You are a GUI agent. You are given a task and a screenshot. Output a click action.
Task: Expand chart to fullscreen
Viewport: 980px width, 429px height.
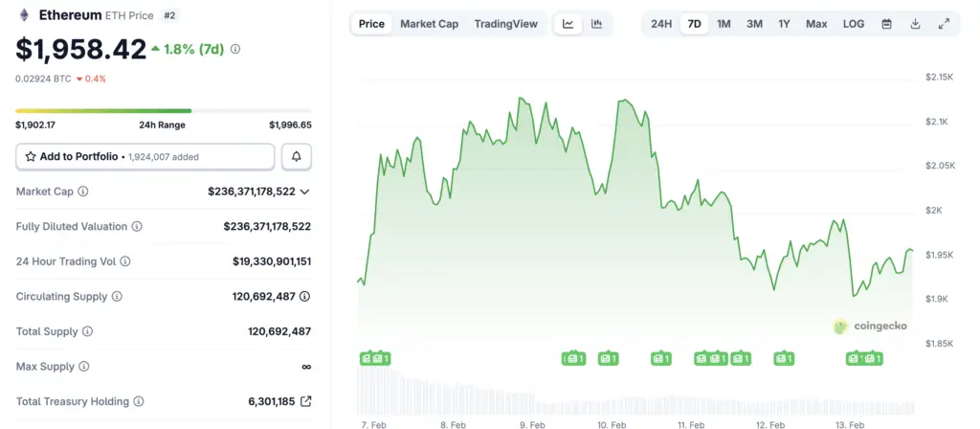click(944, 24)
